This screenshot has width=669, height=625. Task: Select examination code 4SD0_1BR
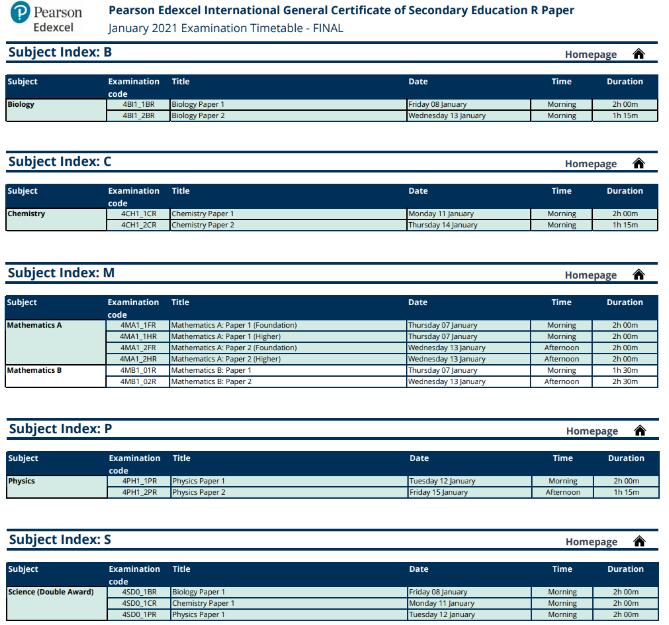tap(139, 592)
